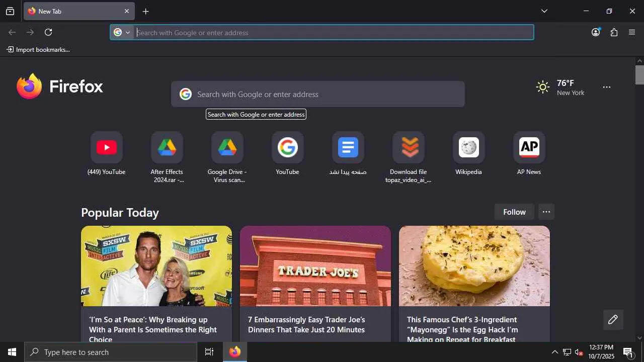Open the After Effects 2024.rar shortcut

click(x=167, y=157)
